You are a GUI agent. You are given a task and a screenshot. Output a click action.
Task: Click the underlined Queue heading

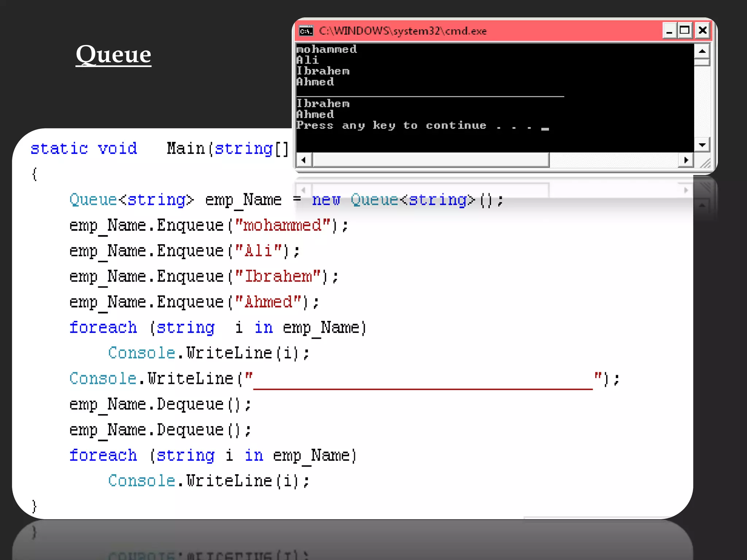tap(113, 55)
